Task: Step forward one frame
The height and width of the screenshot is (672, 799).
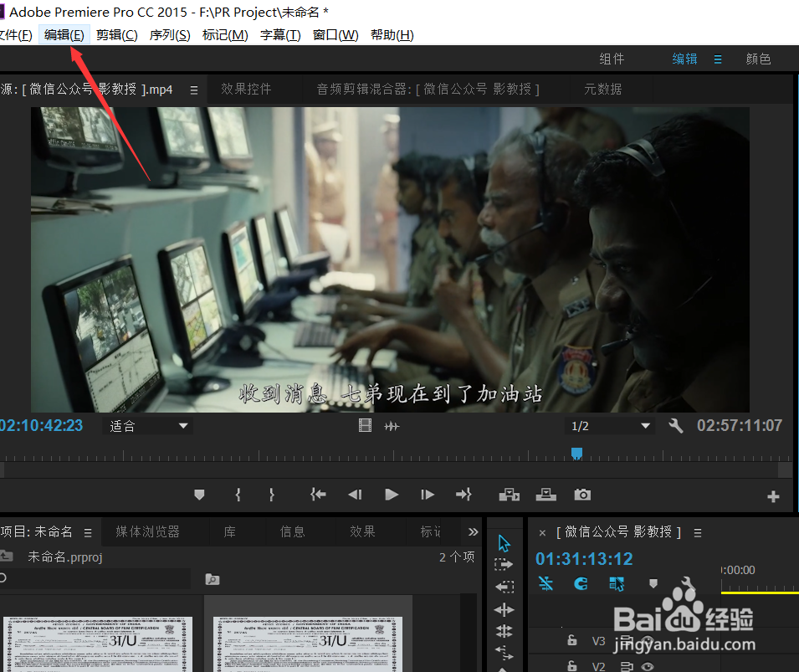Action: tap(427, 495)
